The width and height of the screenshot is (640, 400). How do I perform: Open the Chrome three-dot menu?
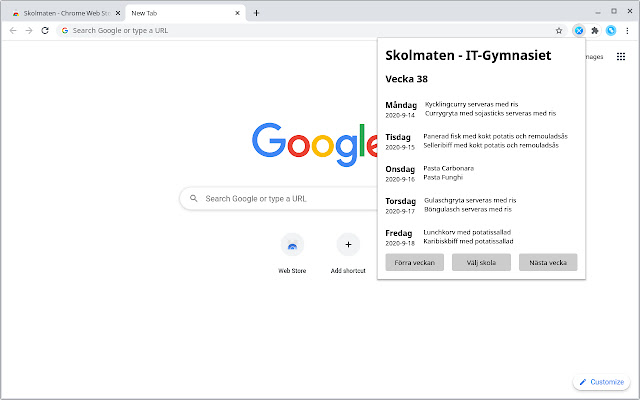click(x=627, y=31)
